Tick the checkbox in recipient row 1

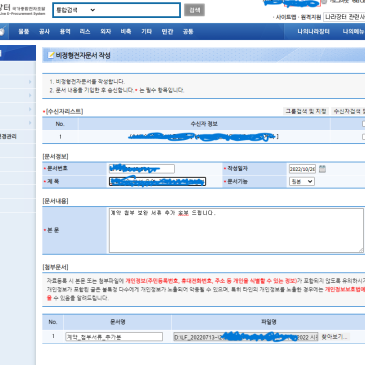pyautogui.click(x=363, y=137)
